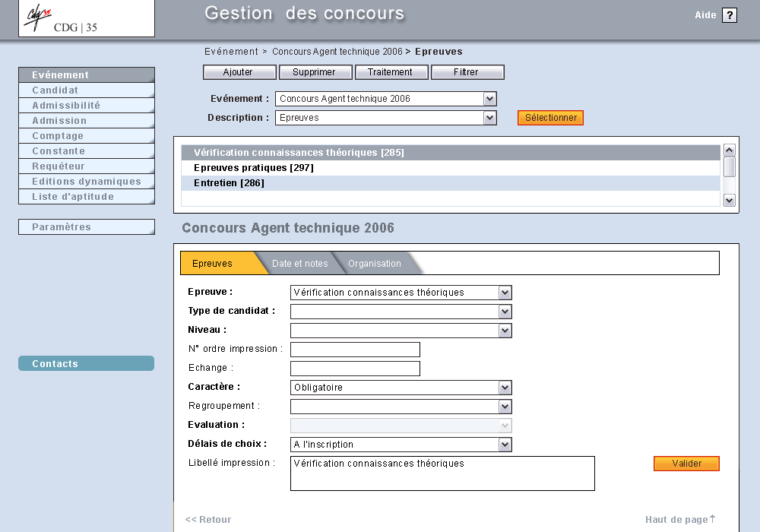Switch to the Epreuves tab

coord(217,263)
